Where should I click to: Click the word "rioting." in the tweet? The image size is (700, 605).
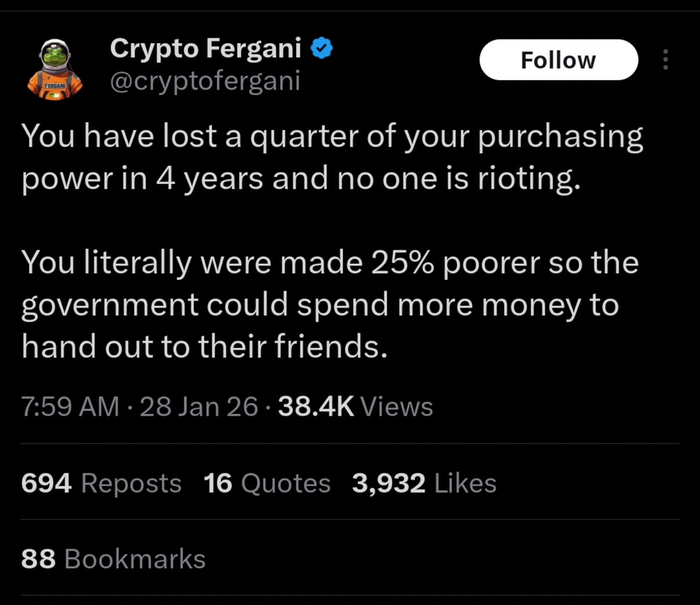(x=528, y=178)
